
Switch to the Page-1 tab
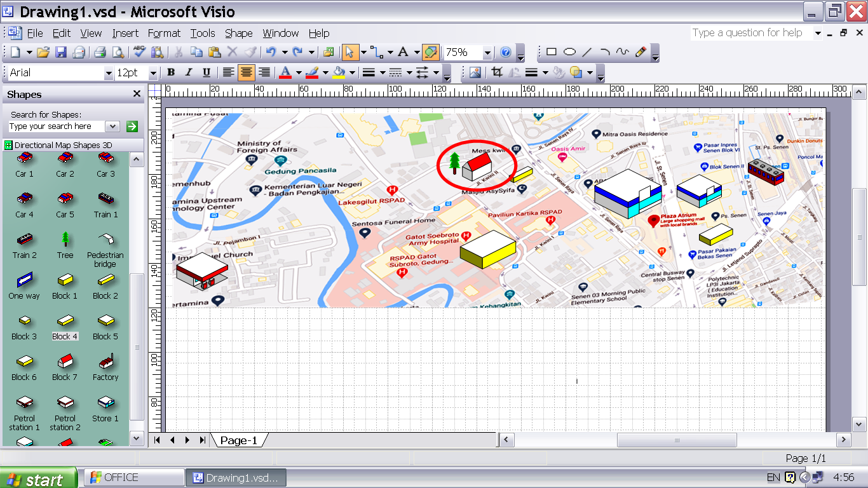pos(239,440)
